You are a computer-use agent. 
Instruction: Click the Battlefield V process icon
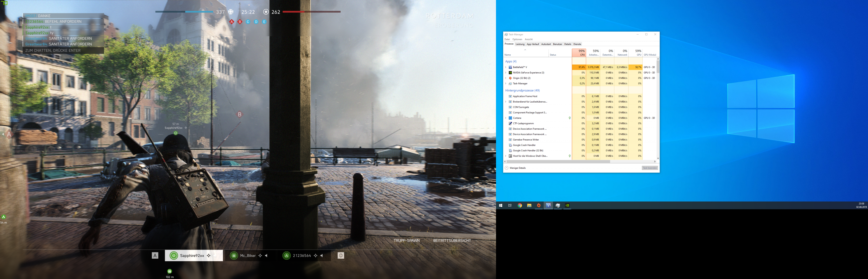(x=510, y=67)
